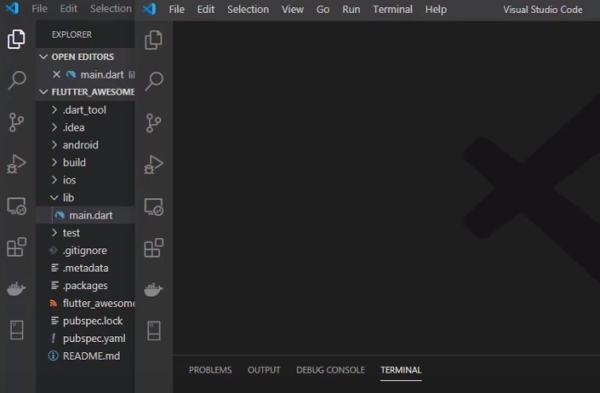Screen dimensions: 600x393
Task: Open Search view in left window activity bar
Action: click(x=16, y=80)
